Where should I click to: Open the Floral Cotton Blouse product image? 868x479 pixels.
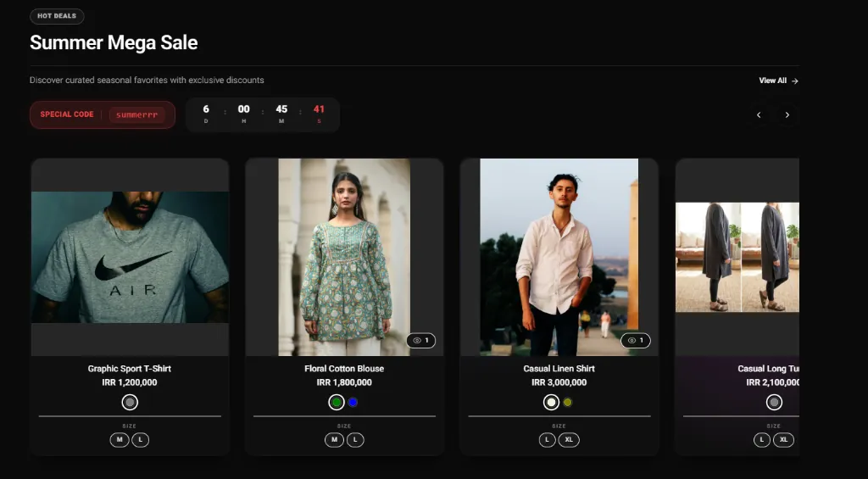point(344,258)
